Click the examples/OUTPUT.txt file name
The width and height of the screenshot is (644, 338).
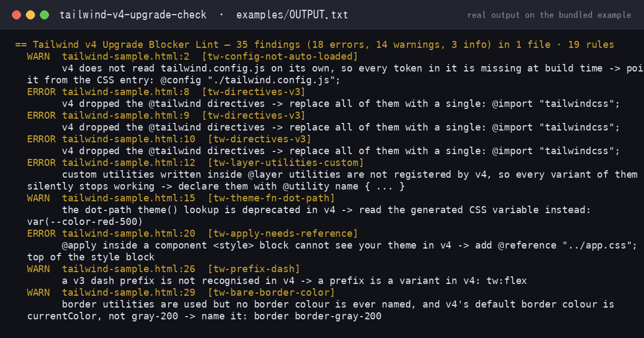point(292,15)
